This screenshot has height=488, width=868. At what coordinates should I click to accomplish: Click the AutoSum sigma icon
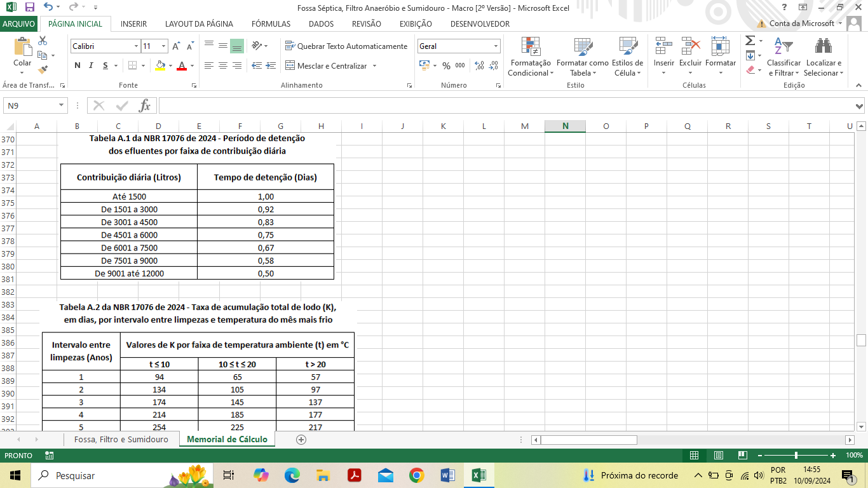point(750,41)
